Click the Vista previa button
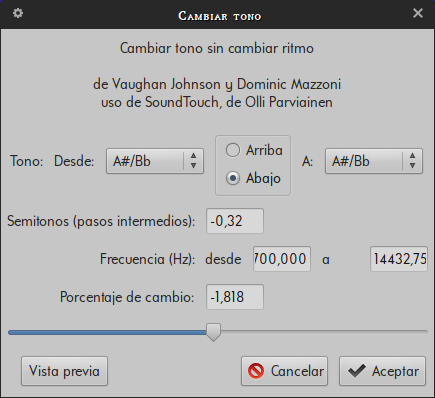 [64, 371]
